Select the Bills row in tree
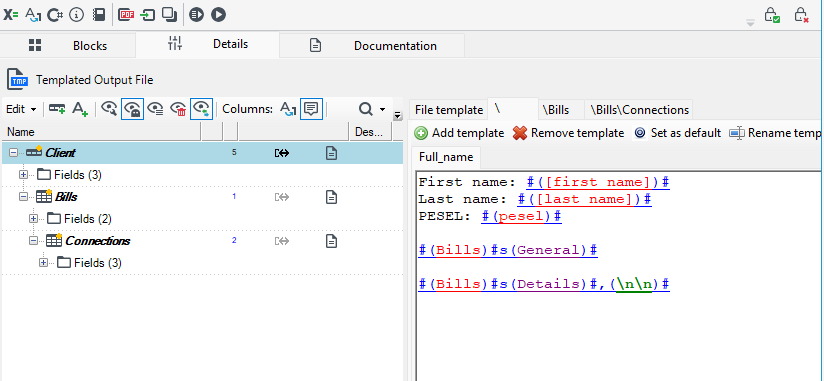 [x=202, y=197]
